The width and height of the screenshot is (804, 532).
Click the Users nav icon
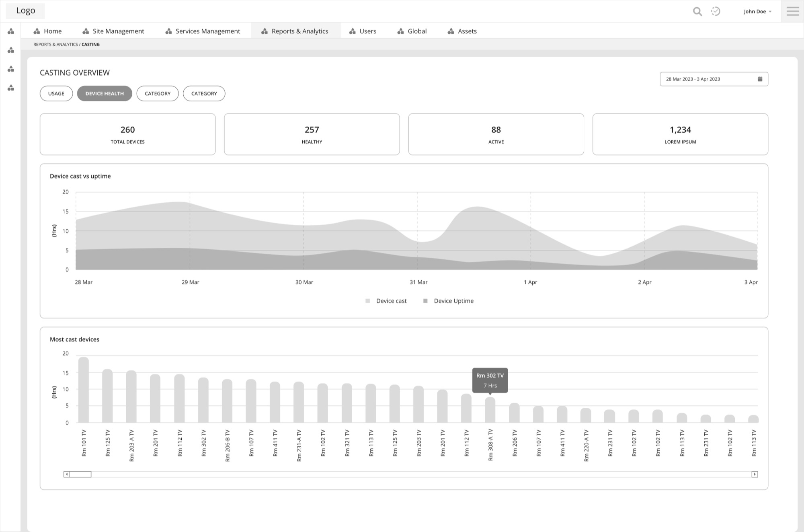tap(353, 31)
